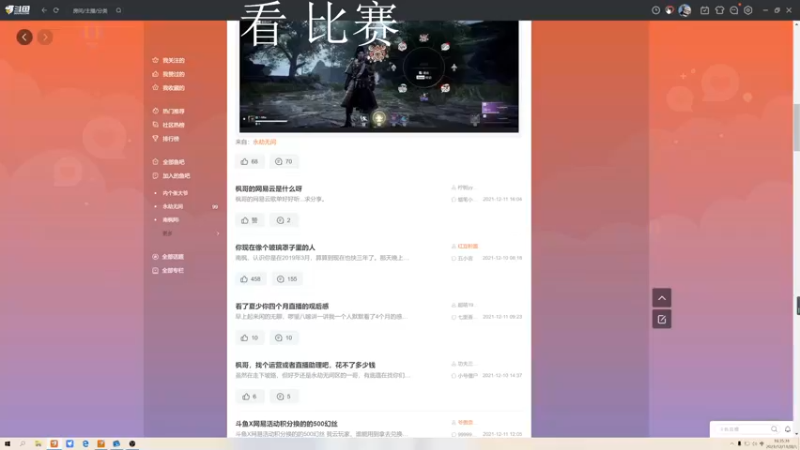The image size is (800, 450).
Task: Select the first joined fish bar in the list
Action: coord(175,193)
